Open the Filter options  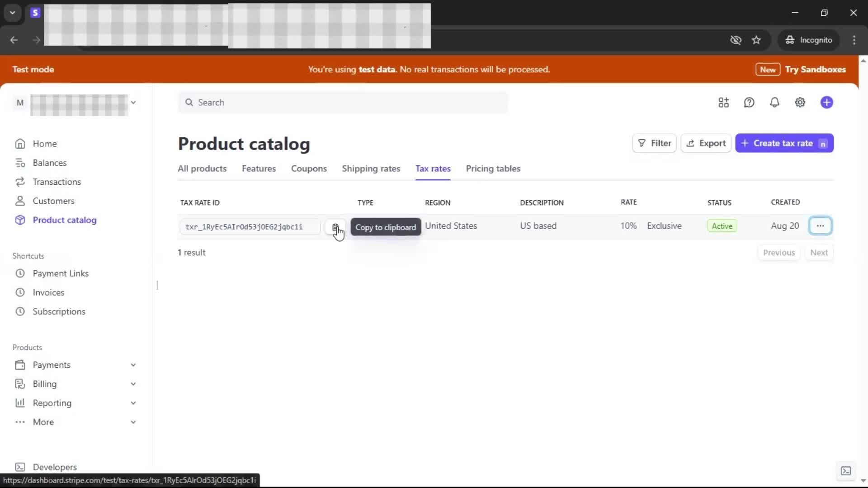coord(654,143)
